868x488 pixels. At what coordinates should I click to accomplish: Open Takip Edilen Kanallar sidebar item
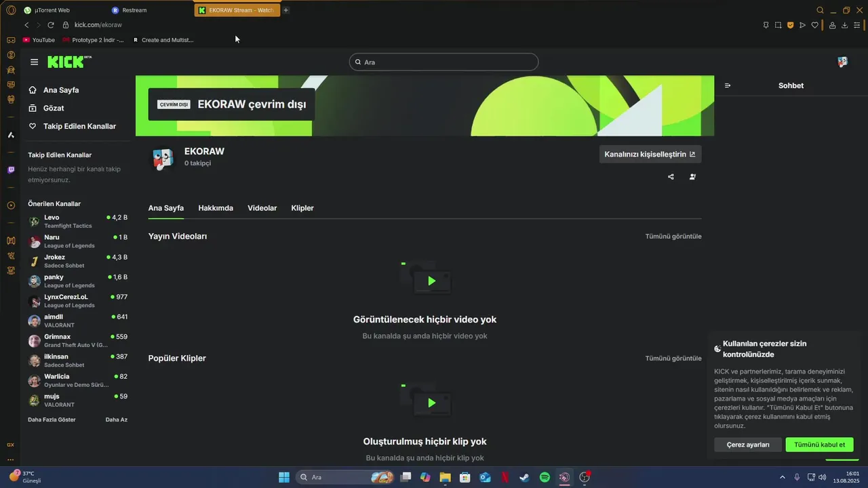(72, 127)
